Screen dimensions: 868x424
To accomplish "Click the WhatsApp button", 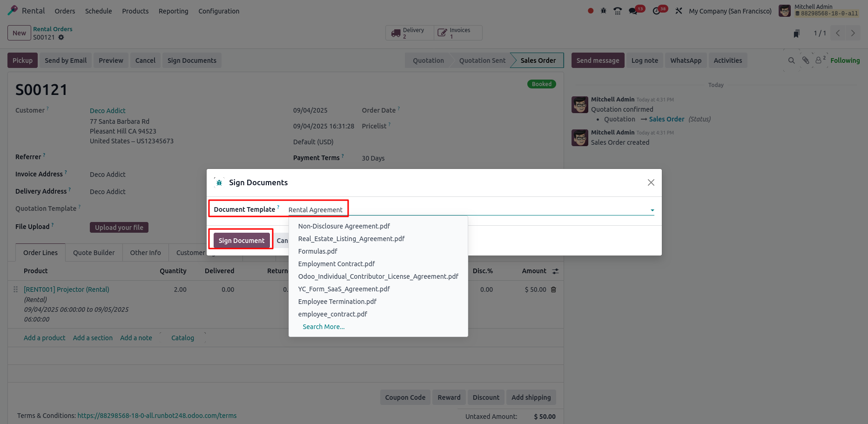I will [686, 61].
